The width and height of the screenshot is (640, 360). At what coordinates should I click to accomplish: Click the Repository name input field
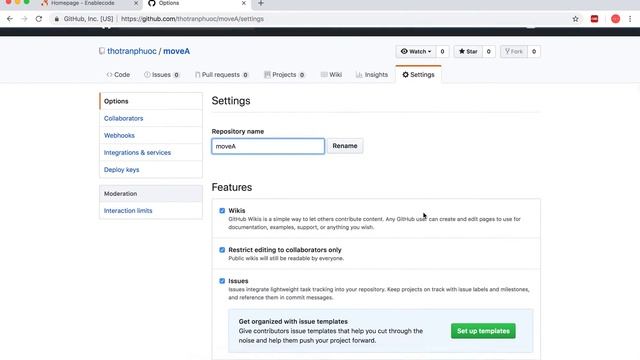[x=268, y=146]
